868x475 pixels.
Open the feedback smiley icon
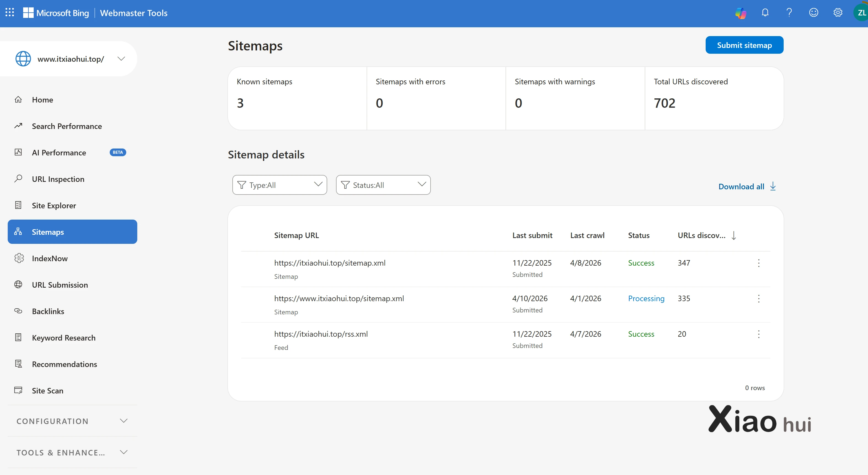(x=813, y=13)
